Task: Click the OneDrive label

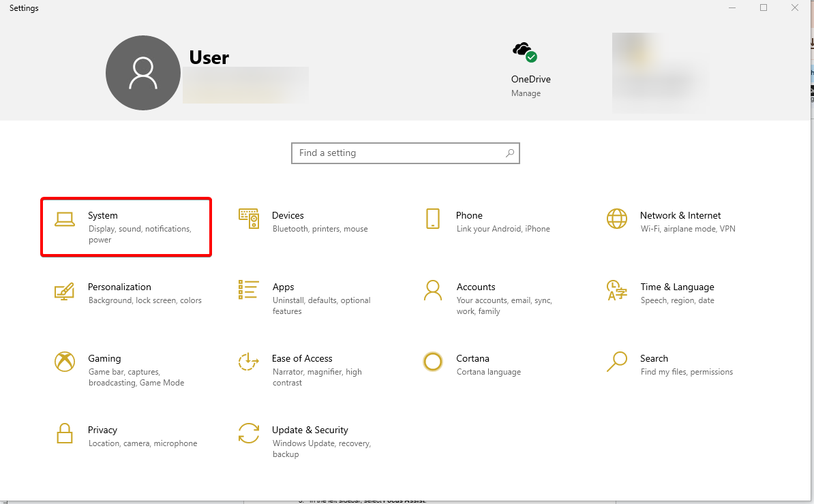Action: point(530,79)
